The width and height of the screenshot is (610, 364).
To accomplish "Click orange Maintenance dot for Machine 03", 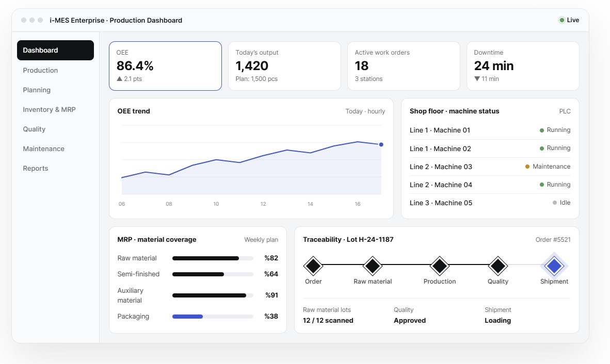I will (527, 167).
